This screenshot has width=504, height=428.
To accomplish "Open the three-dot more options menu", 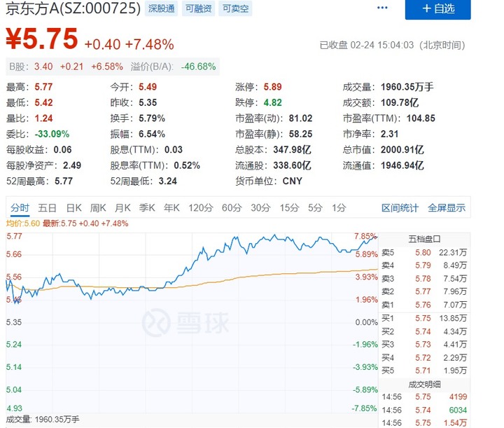I will pyautogui.click(x=382, y=8).
